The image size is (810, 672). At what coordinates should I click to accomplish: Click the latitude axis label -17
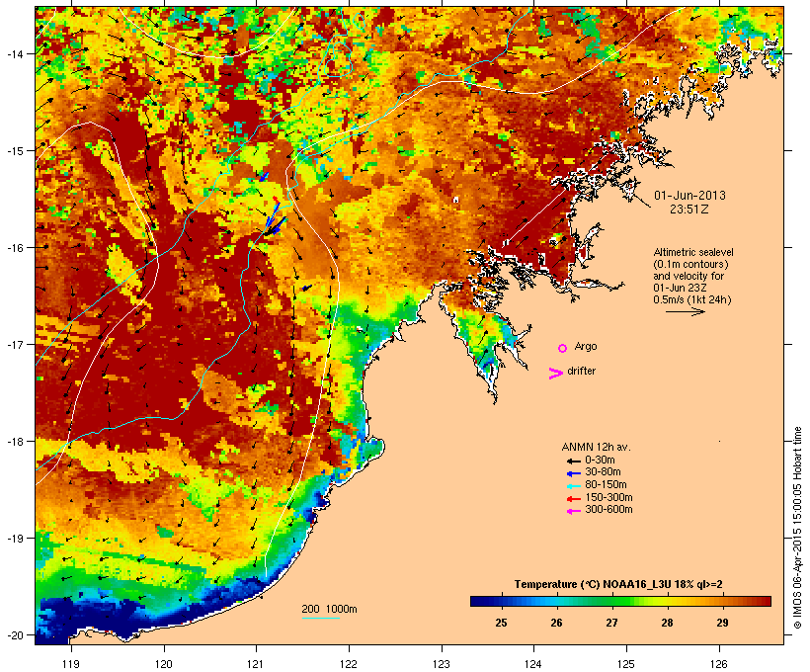click(15, 344)
